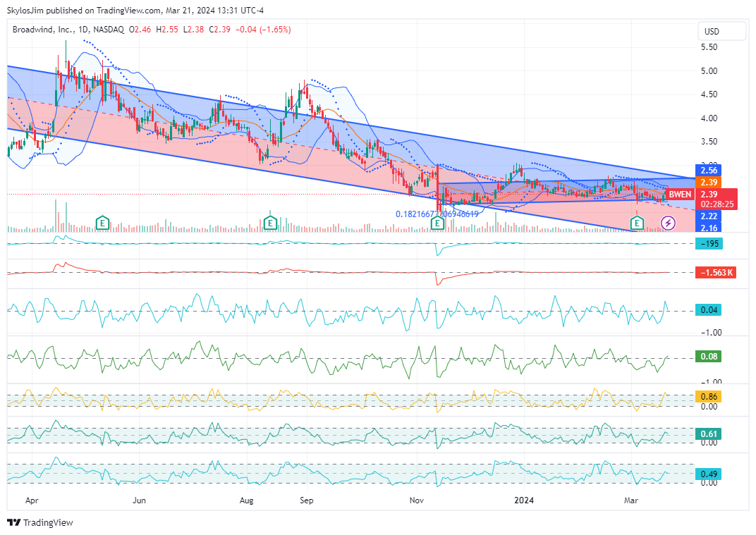Click the orange 2.39 moving average tag
Screen dimensions: 756x535
tap(708, 182)
